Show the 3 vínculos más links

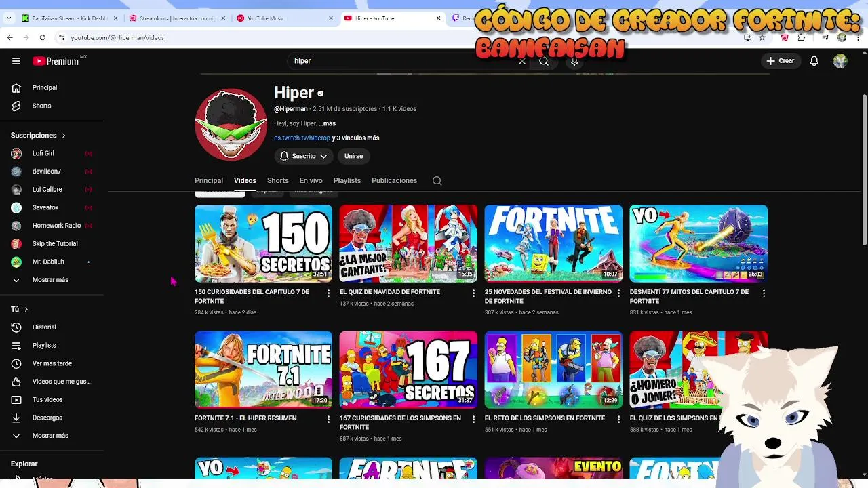355,138
